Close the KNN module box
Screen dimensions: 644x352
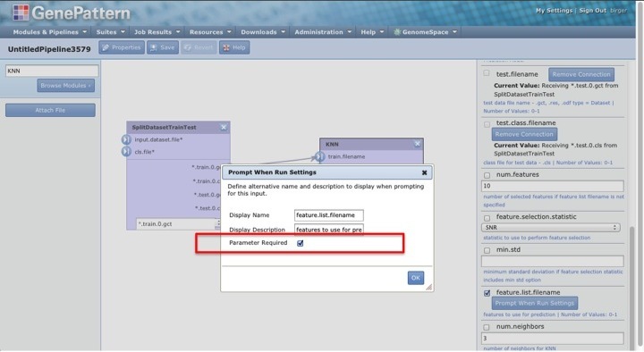[417, 144]
